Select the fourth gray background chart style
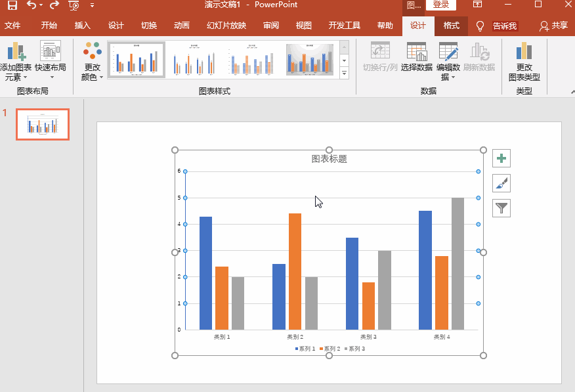575x392 pixels. (310, 59)
